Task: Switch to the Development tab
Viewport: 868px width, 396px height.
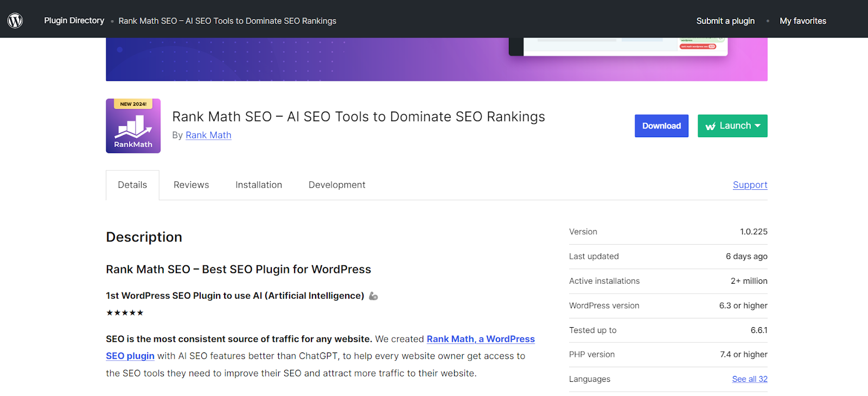Action: (337, 185)
